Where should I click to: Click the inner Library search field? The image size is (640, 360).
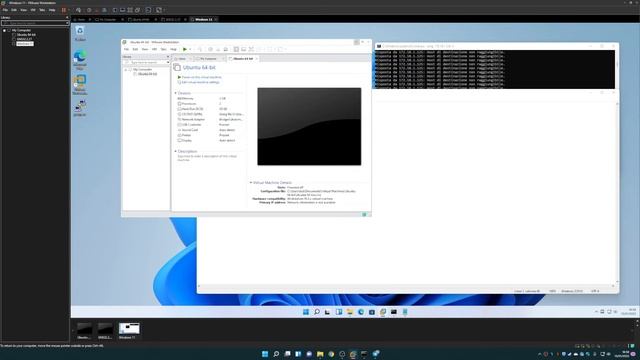click(x=146, y=62)
